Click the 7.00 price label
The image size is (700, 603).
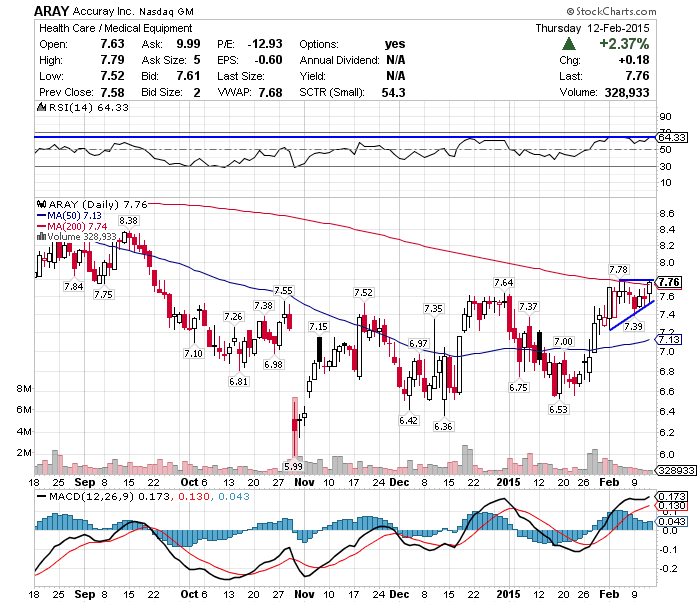click(563, 341)
